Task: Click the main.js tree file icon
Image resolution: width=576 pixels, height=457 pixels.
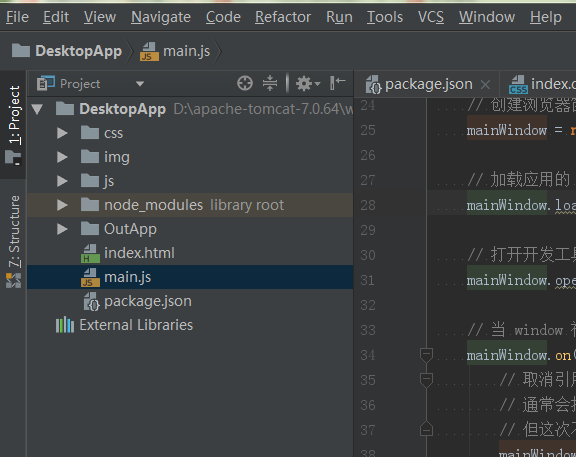Action: (x=90, y=277)
